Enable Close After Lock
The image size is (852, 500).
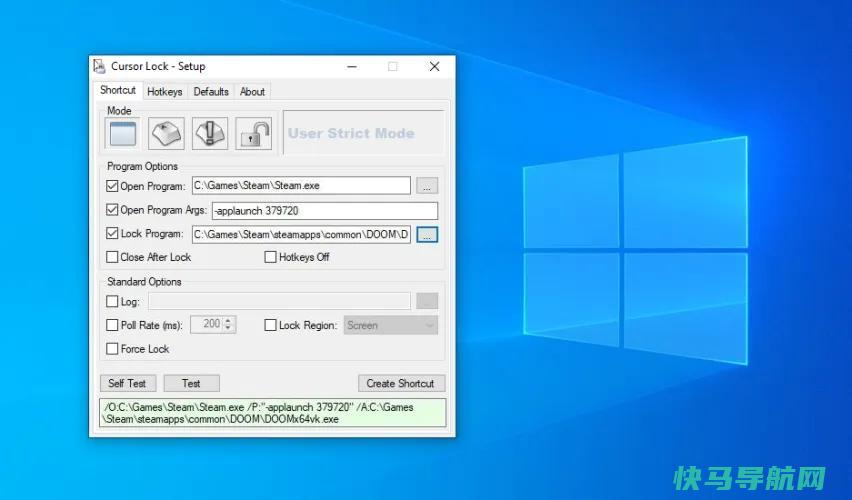pos(112,257)
